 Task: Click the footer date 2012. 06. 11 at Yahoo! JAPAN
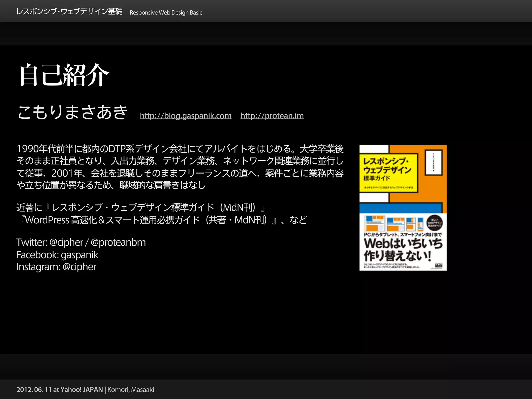[59, 390]
